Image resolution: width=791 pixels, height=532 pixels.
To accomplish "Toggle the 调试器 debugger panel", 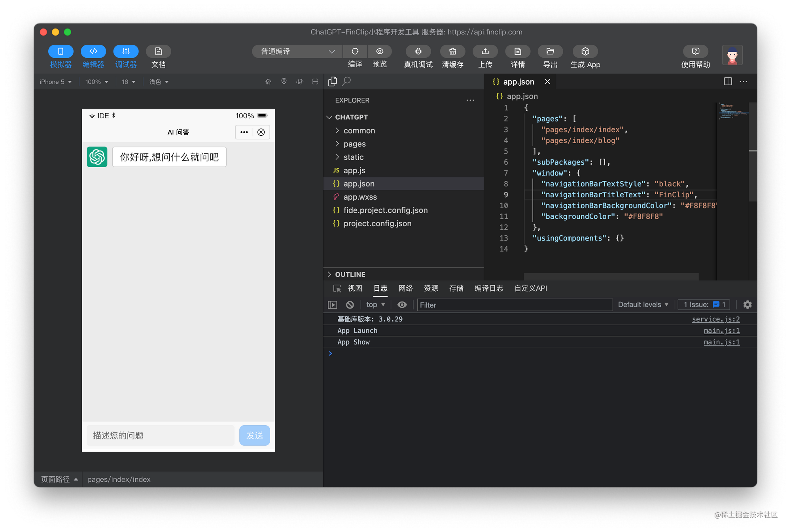I will [x=126, y=51].
